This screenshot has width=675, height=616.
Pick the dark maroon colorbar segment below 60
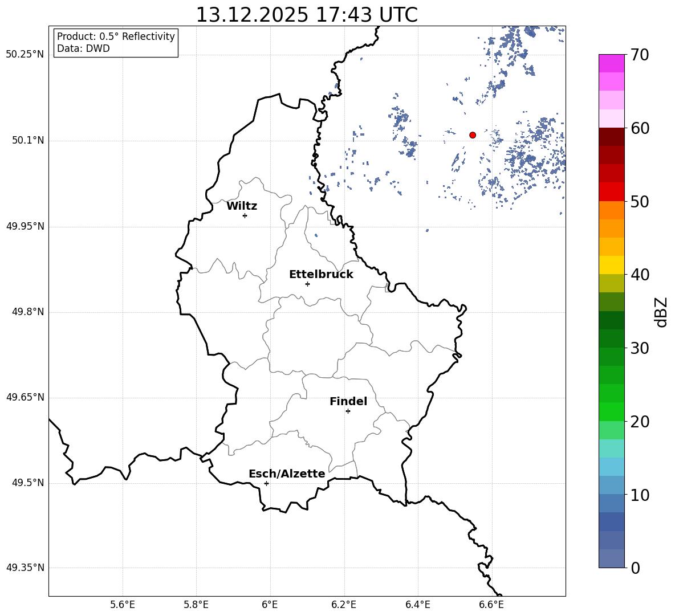[611, 137]
